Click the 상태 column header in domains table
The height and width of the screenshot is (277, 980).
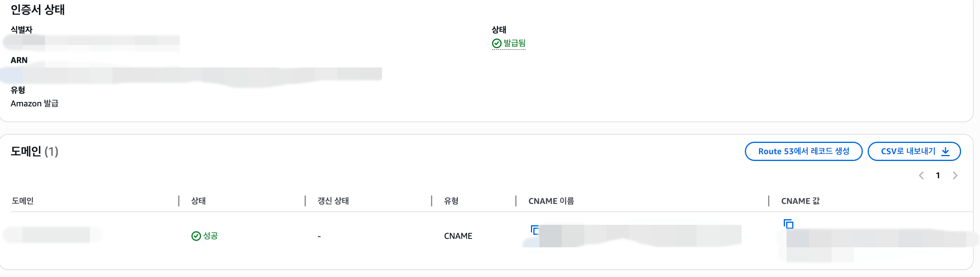[199, 201]
